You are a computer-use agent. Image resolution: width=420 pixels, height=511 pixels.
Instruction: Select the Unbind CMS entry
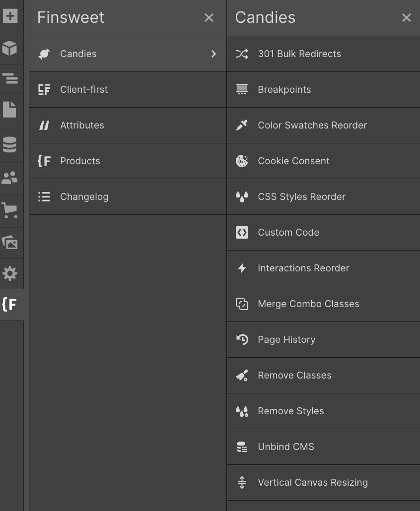(x=324, y=447)
